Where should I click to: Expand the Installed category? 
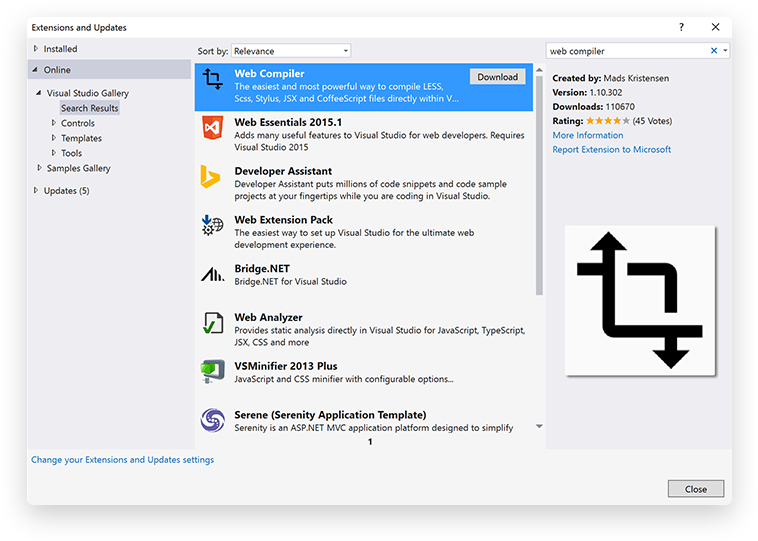coord(36,48)
